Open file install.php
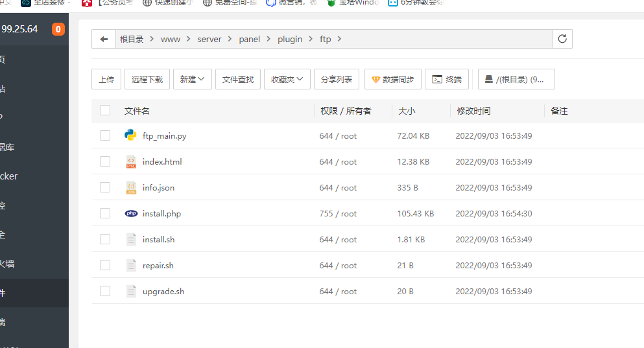The height and width of the screenshot is (348, 644). [162, 213]
